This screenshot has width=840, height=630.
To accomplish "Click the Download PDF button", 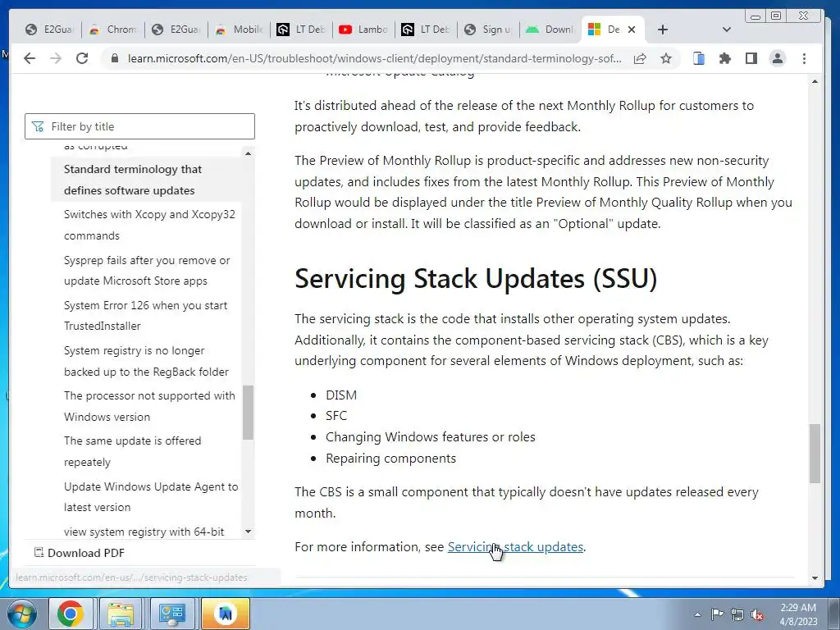I will point(80,553).
